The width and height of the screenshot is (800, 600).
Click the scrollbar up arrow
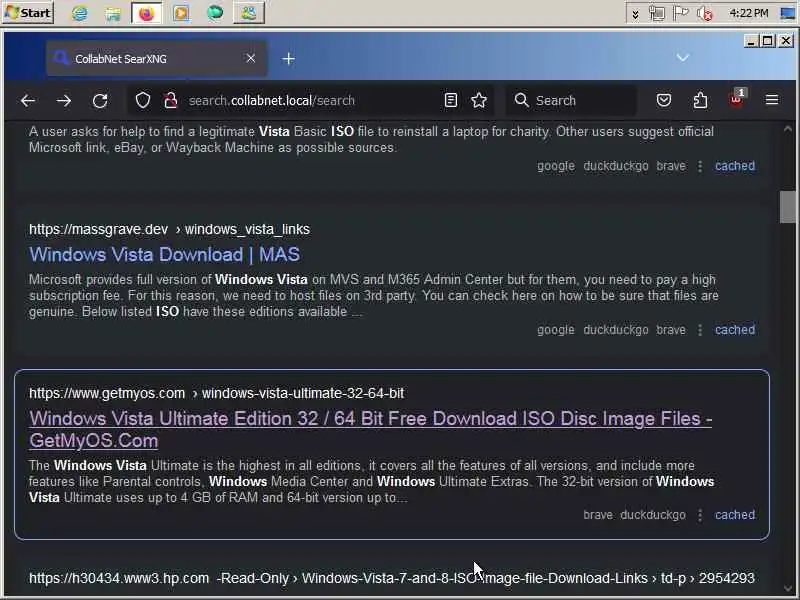[x=787, y=129]
